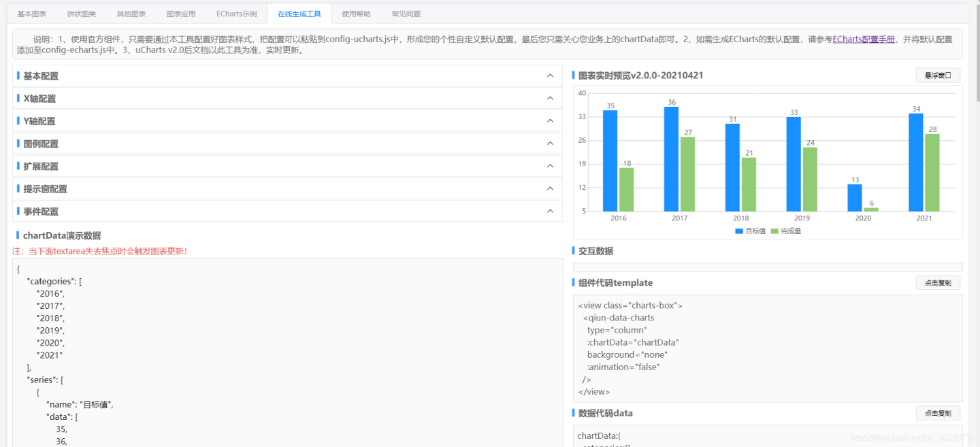This screenshot has height=447, width=980.
Task: Copy the 组件代码template code
Action: [937, 282]
